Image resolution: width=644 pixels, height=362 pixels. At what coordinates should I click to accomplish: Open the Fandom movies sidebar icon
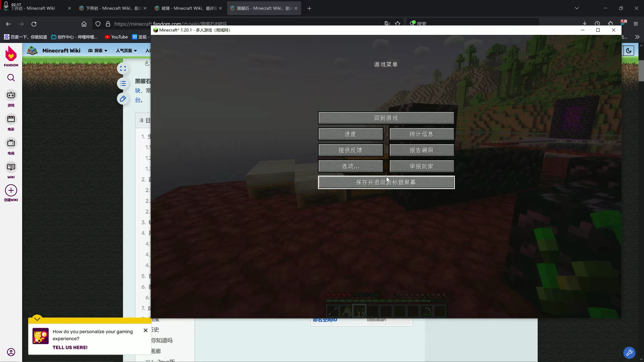[x=11, y=120]
